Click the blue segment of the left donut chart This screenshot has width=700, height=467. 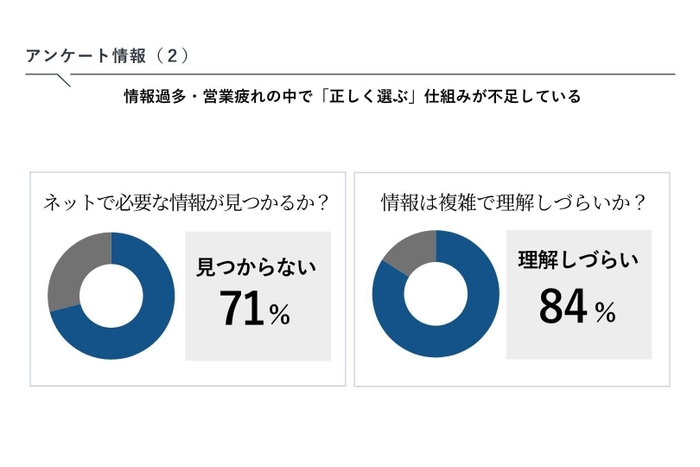coord(150,320)
